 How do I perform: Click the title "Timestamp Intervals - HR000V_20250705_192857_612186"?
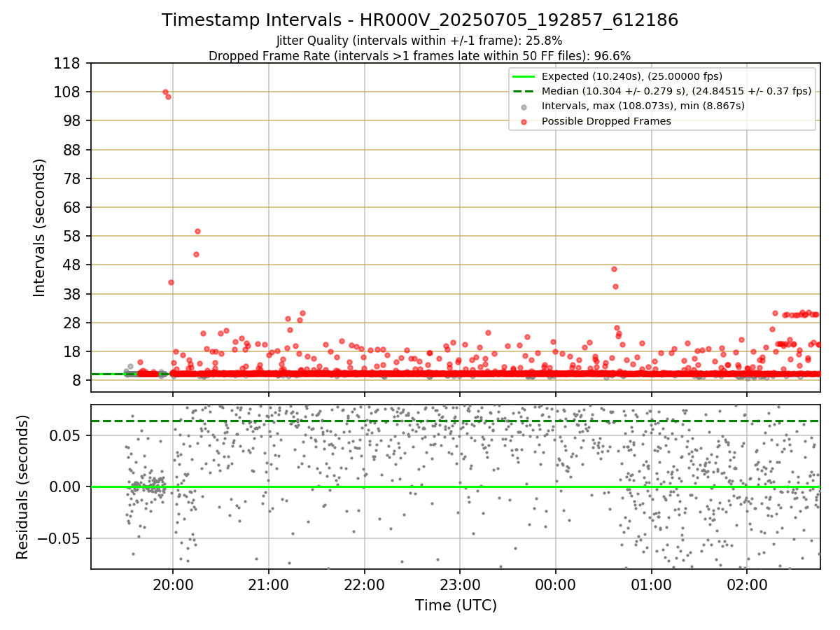(x=420, y=20)
